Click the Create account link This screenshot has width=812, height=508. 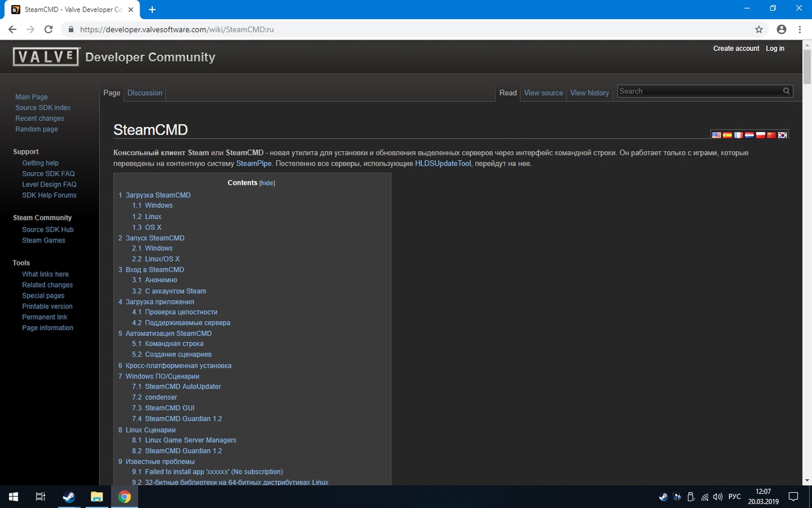pos(736,48)
